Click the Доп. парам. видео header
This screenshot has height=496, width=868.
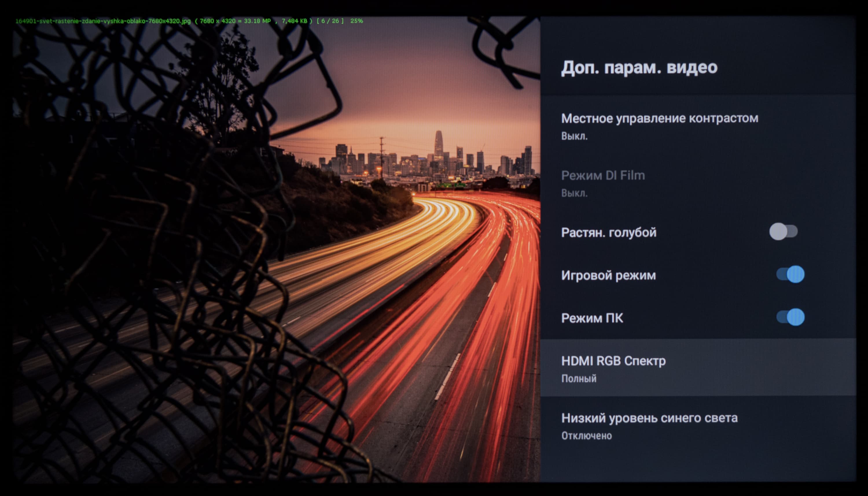(x=639, y=67)
